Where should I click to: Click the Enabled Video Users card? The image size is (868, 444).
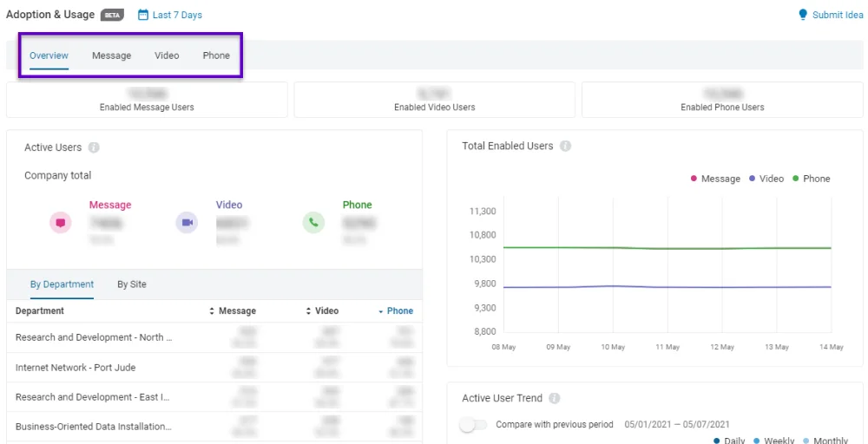coord(435,100)
